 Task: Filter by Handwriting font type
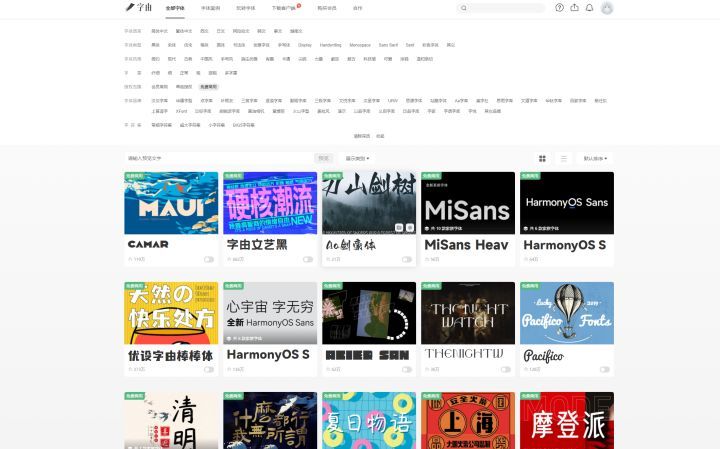(331, 45)
